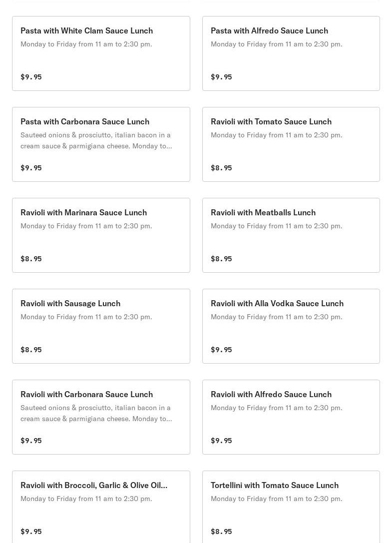Viewport: 392px width, 543px height.
Task: Open Ravioli with Marinara Sauce Lunch
Action: pos(83,212)
